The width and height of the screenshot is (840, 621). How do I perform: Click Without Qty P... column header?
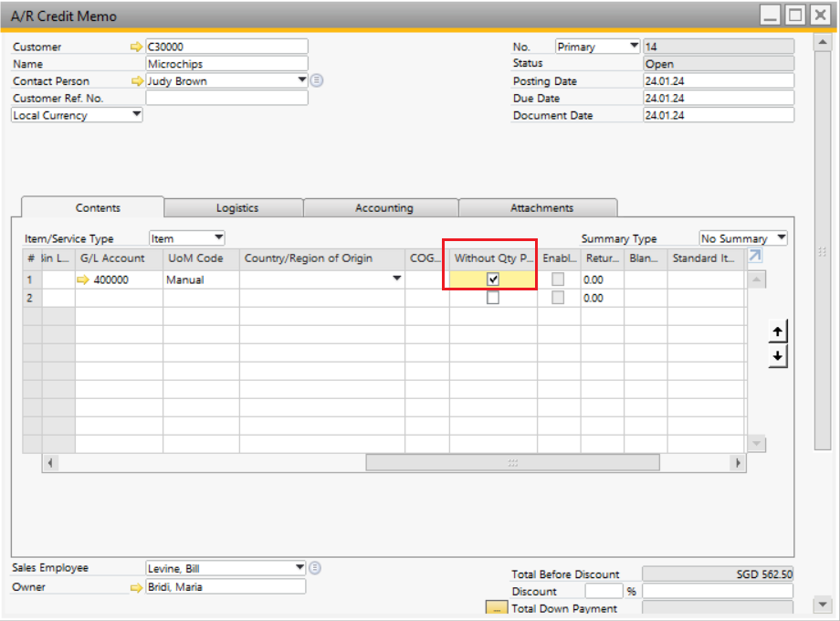click(493, 258)
